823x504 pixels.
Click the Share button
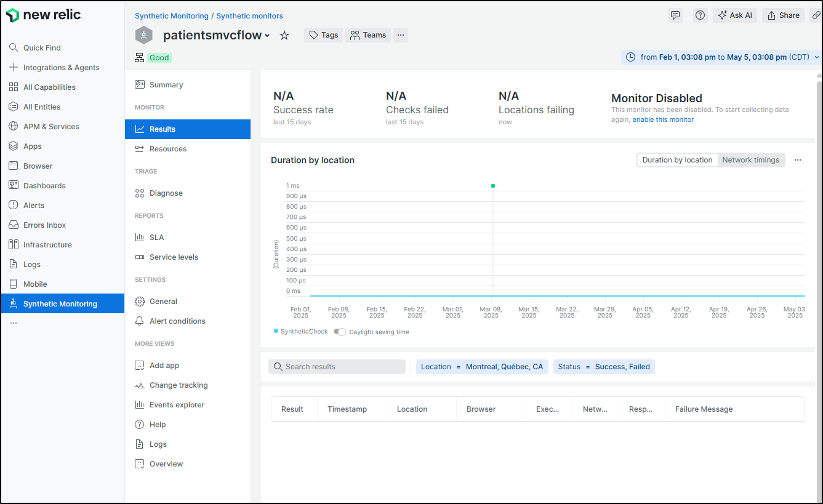click(x=784, y=15)
